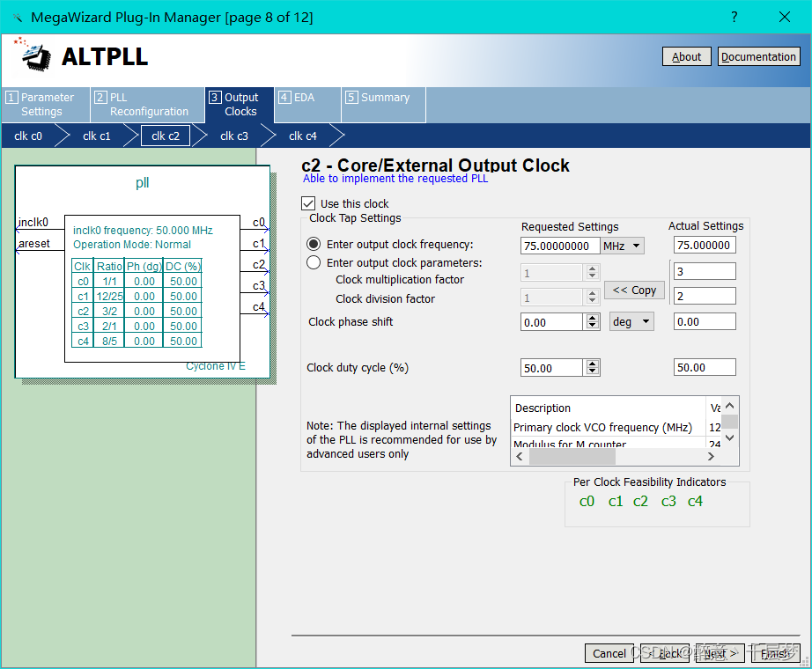Click the disabled multiplication factor field

pyautogui.click(x=551, y=272)
